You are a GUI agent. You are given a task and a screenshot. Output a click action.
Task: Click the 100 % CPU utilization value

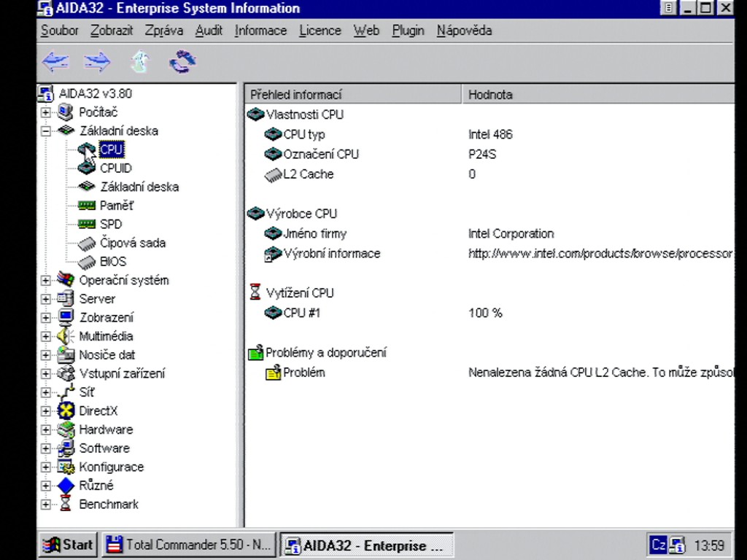(x=485, y=313)
